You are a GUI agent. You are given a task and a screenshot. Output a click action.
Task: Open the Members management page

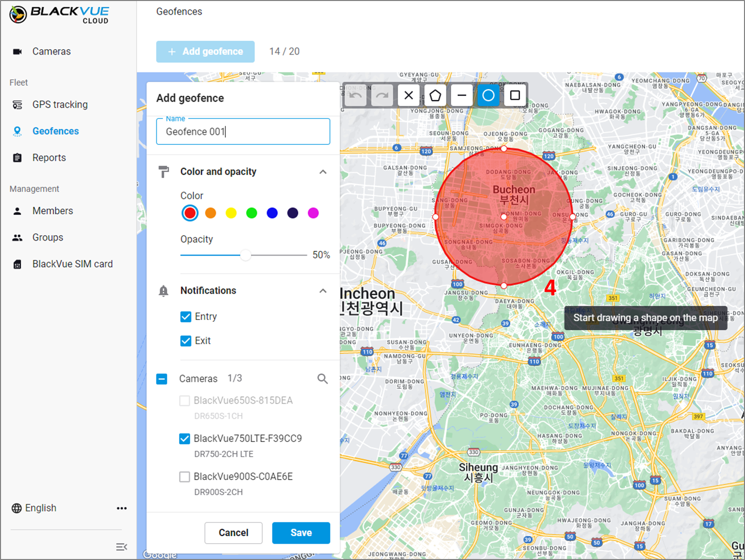click(x=53, y=211)
